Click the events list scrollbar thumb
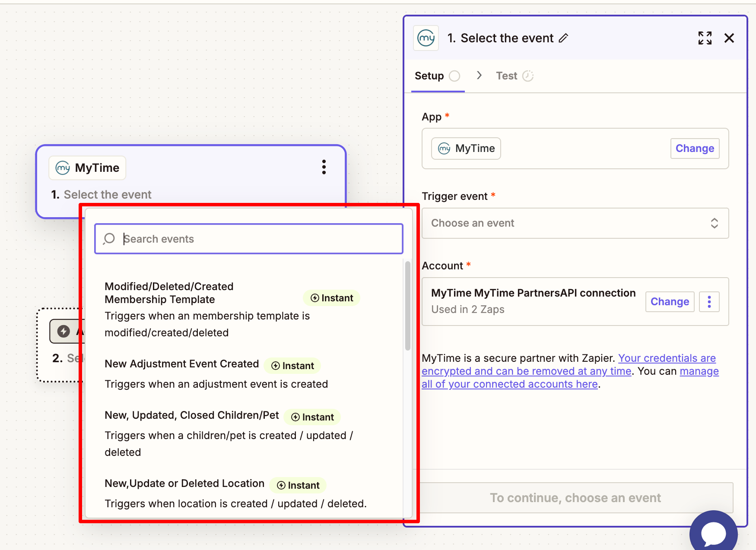 point(407,306)
